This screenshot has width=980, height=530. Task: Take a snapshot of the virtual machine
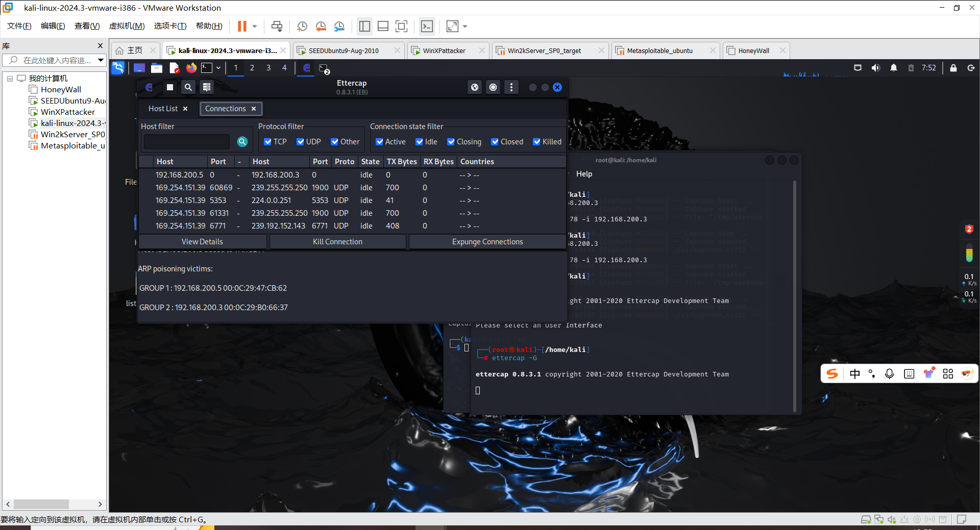(302, 27)
